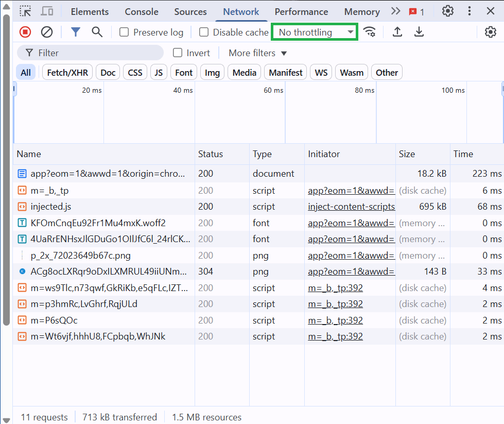Select the m=Wt6vjf,hhhU8,FCpbqb,WhJNk request

[x=258, y=336]
